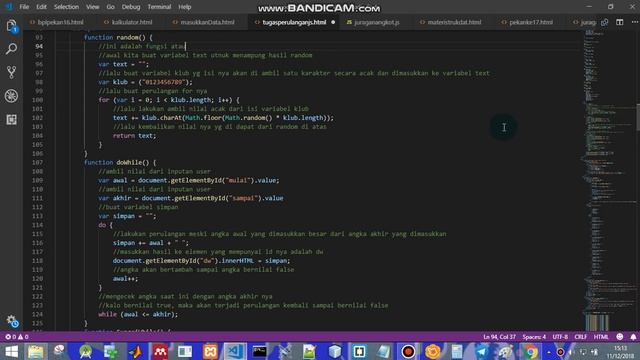Click line number 114 in the gutter
Screen dimensions: 640x360
point(38,225)
